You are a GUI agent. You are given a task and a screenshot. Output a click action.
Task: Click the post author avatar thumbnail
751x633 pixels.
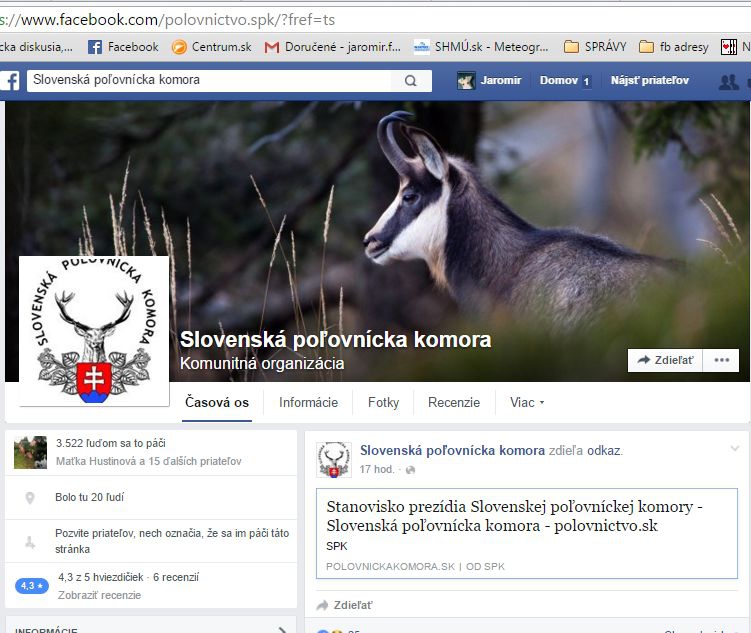point(334,460)
